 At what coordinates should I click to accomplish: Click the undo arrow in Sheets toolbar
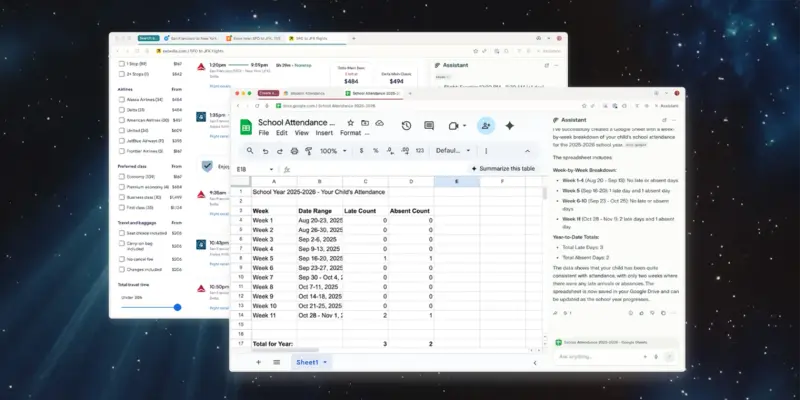tap(265, 151)
